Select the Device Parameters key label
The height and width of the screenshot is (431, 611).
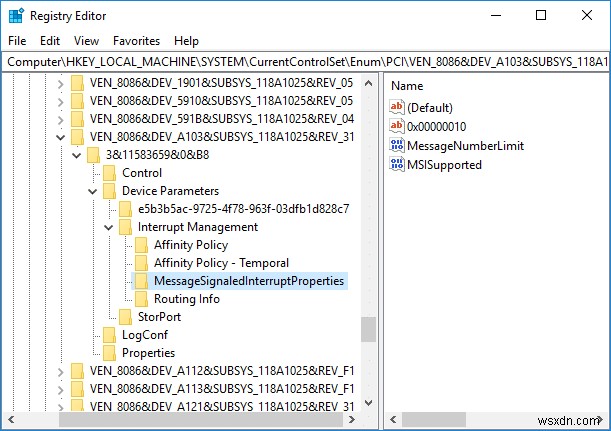170,191
